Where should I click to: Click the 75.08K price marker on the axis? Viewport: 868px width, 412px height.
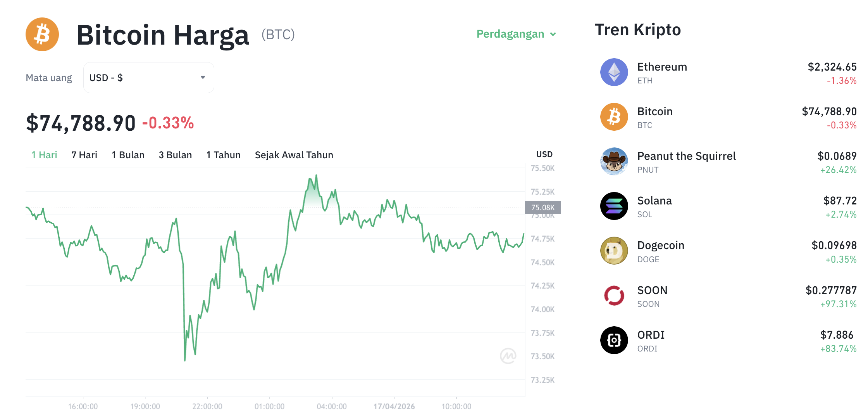coord(543,207)
